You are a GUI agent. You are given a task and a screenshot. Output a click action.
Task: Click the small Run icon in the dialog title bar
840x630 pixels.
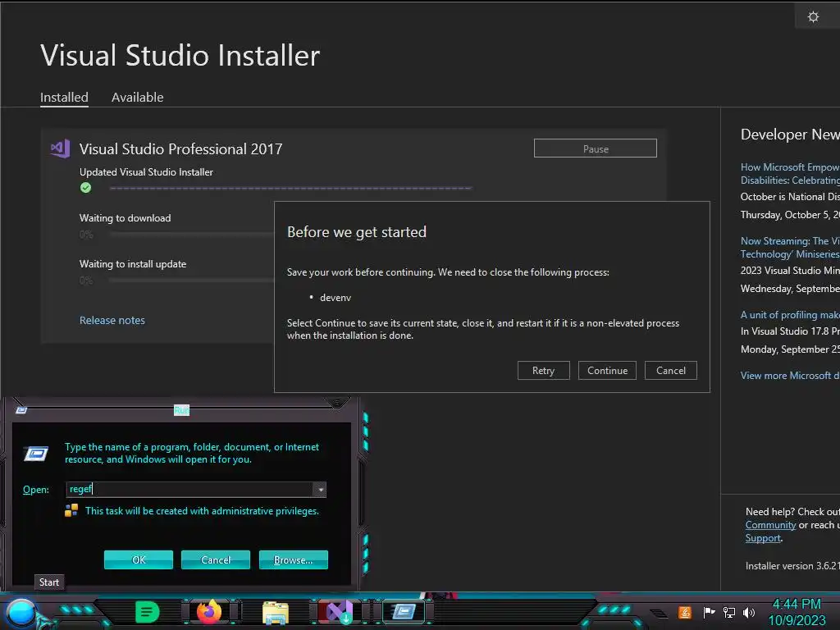21,410
